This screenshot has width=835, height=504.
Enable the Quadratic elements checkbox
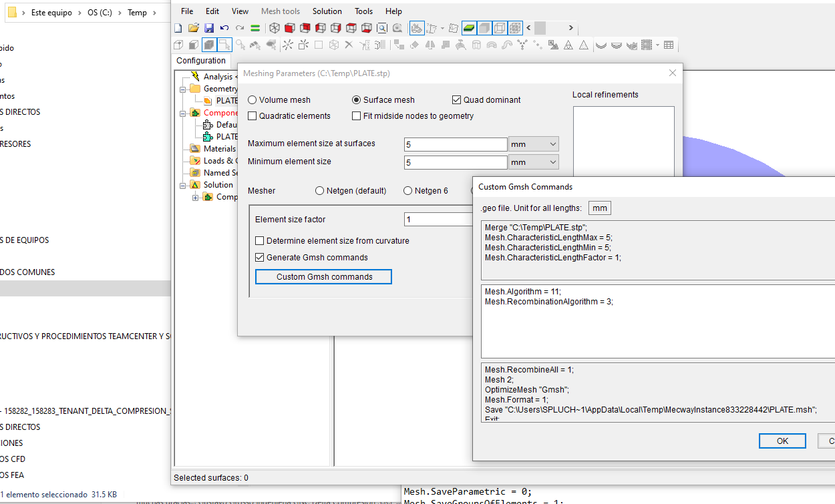pyautogui.click(x=252, y=115)
